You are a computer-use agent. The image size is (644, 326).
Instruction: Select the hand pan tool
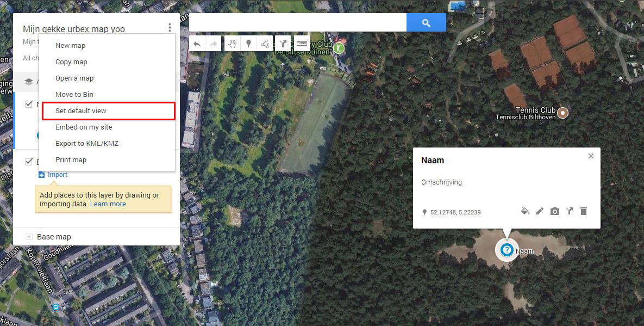click(233, 44)
